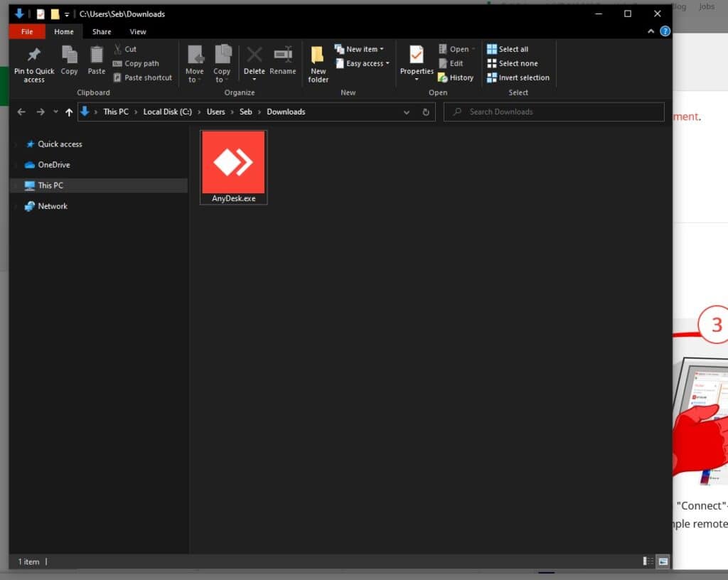This screenshot has width=728, height=580.
Task: Switch to the Share ribbon tab
Action: point(101,31)
